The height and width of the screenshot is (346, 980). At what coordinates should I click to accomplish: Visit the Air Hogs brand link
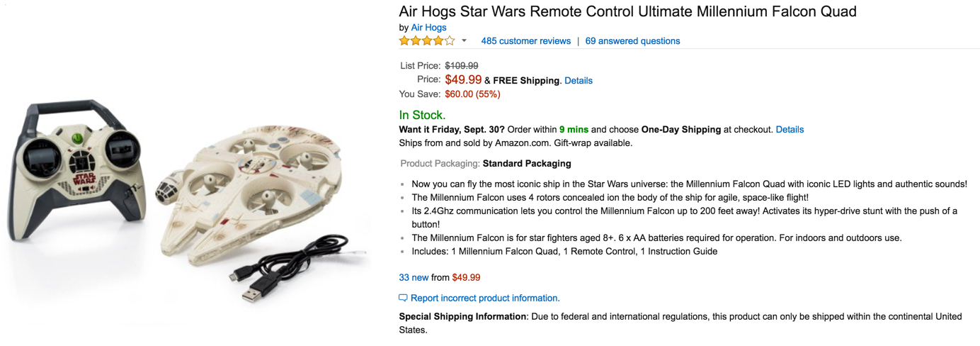(428, 28)
